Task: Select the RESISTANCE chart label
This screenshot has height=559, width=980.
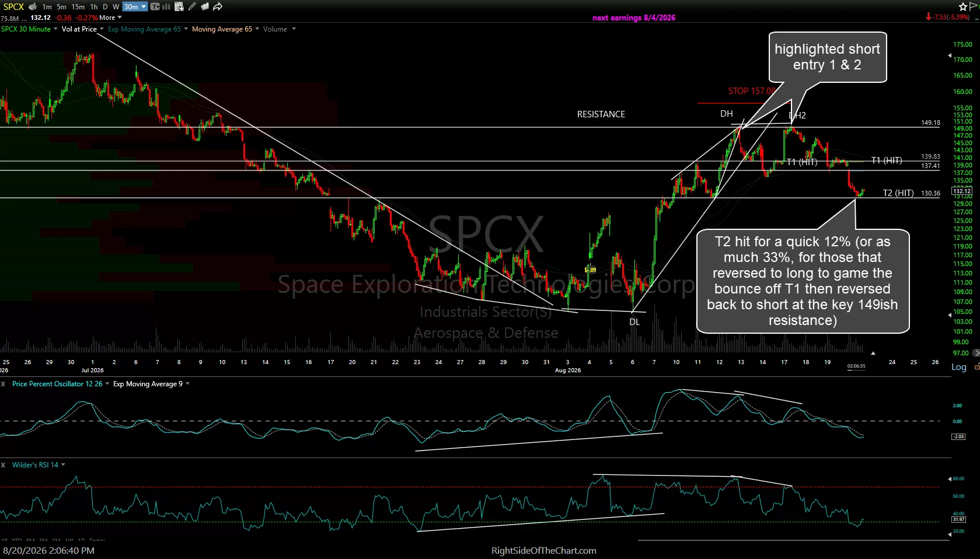Action: click(601, 114)
